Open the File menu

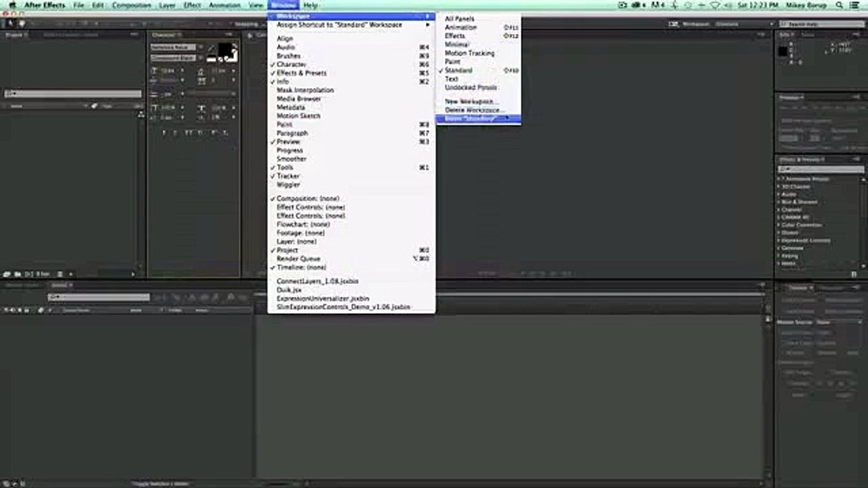point(79,5)
